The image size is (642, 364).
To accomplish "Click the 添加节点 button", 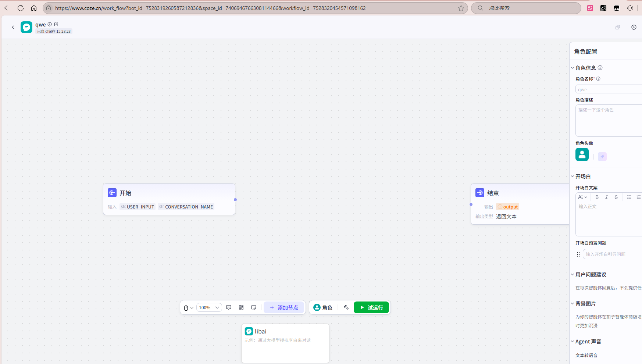I will 284,307.
